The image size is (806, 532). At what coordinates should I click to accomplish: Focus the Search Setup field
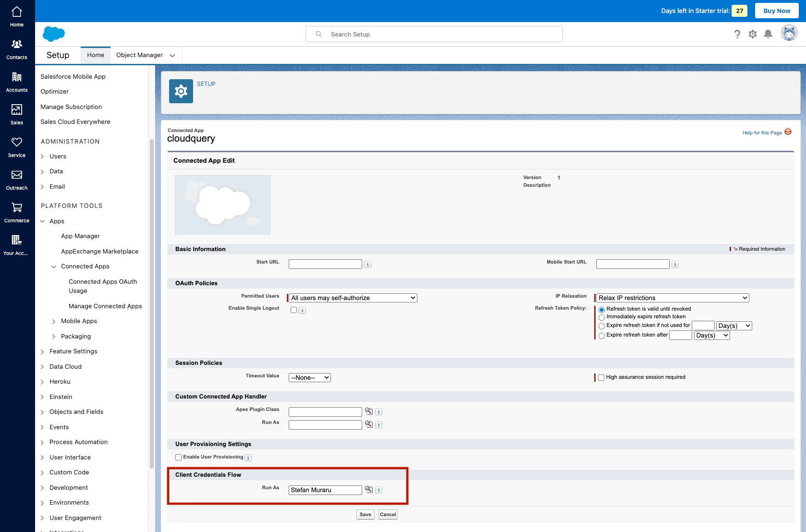[x=434, y=34]
